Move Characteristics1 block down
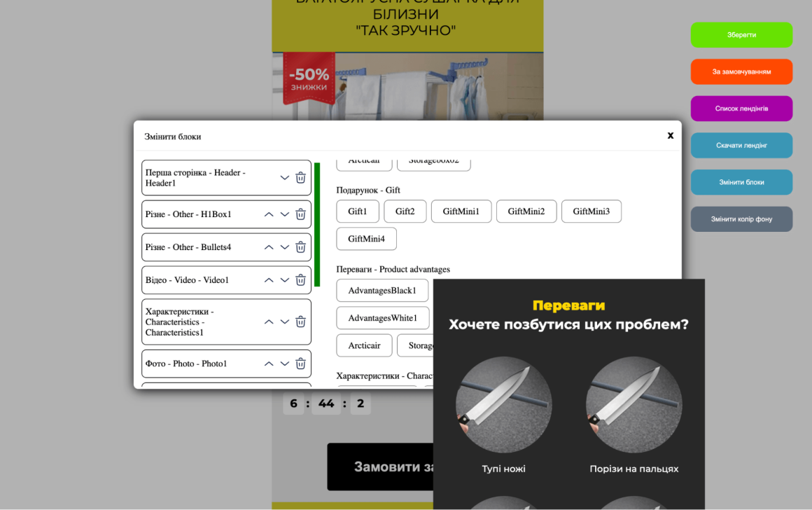Viewport: 812px width, 510px height. click(284, 322)
